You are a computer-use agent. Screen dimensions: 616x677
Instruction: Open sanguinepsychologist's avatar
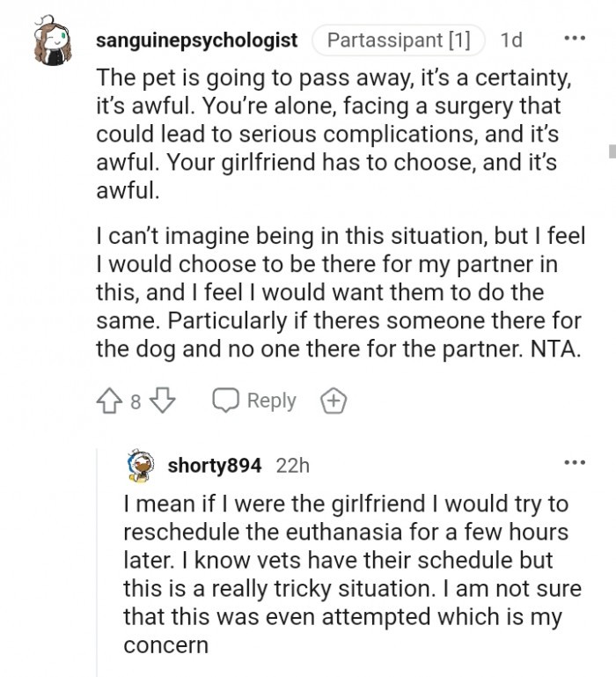pos(52,41)
